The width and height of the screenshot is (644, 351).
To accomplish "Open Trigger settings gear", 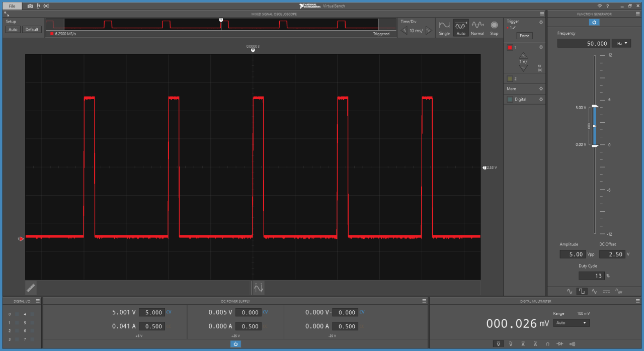I will (541, 22).
